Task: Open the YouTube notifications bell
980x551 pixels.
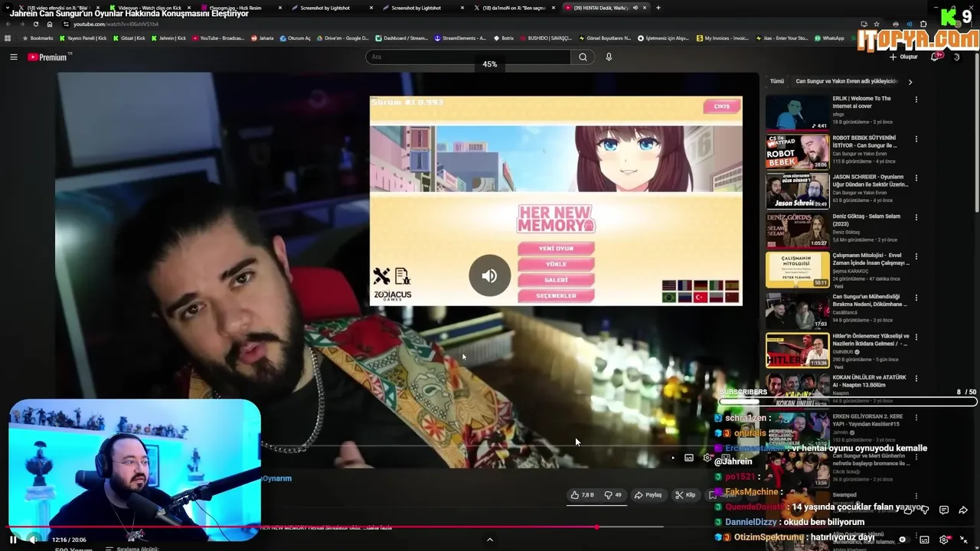Action: tap(936, 57)
